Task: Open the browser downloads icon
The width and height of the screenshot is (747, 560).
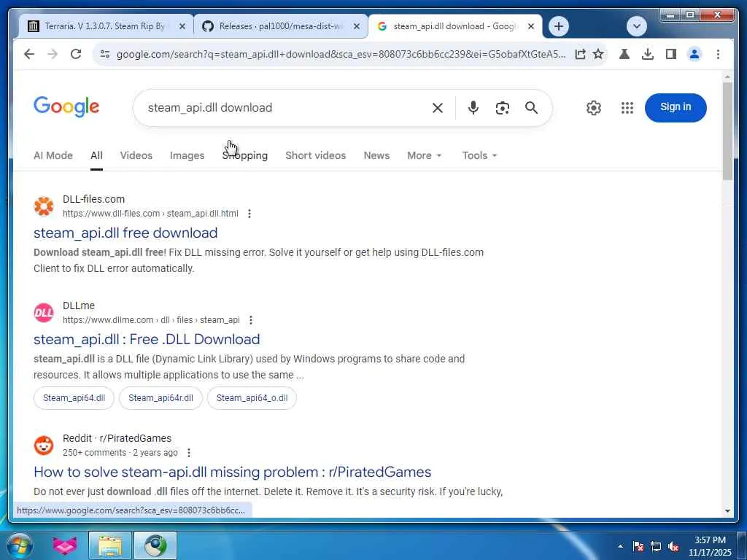Action: (648, 54)
